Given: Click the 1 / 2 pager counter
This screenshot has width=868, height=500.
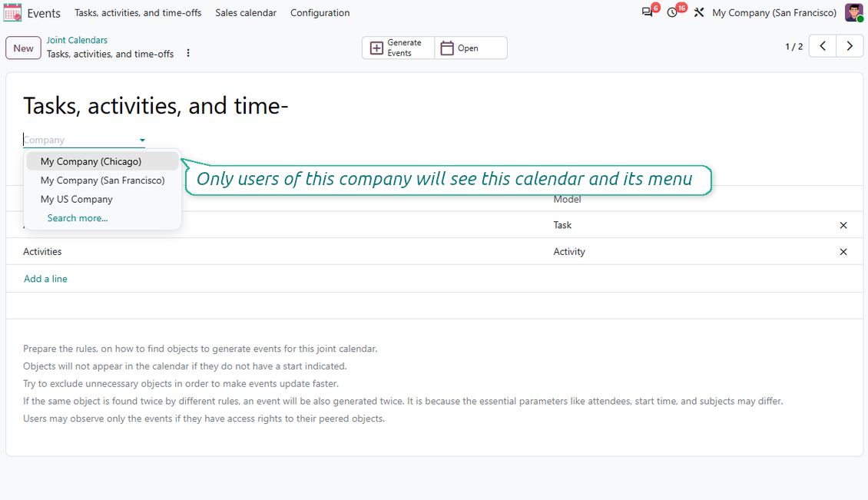Looking at the screenshot, I should [x=793, y=47].
